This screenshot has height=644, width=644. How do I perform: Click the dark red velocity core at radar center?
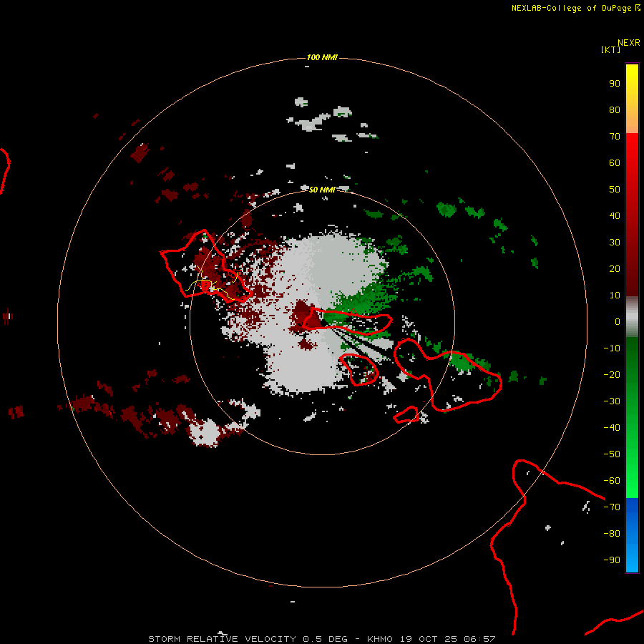tap(306, 316)
